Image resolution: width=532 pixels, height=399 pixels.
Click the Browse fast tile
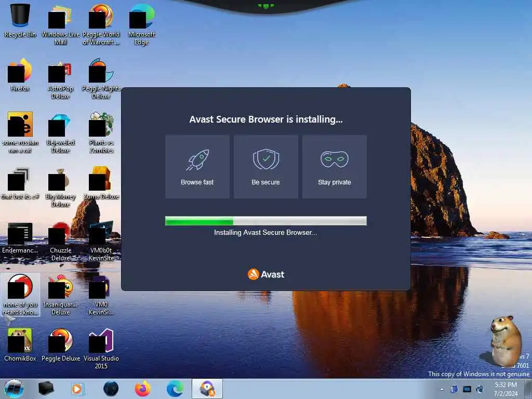pos(197,167)
